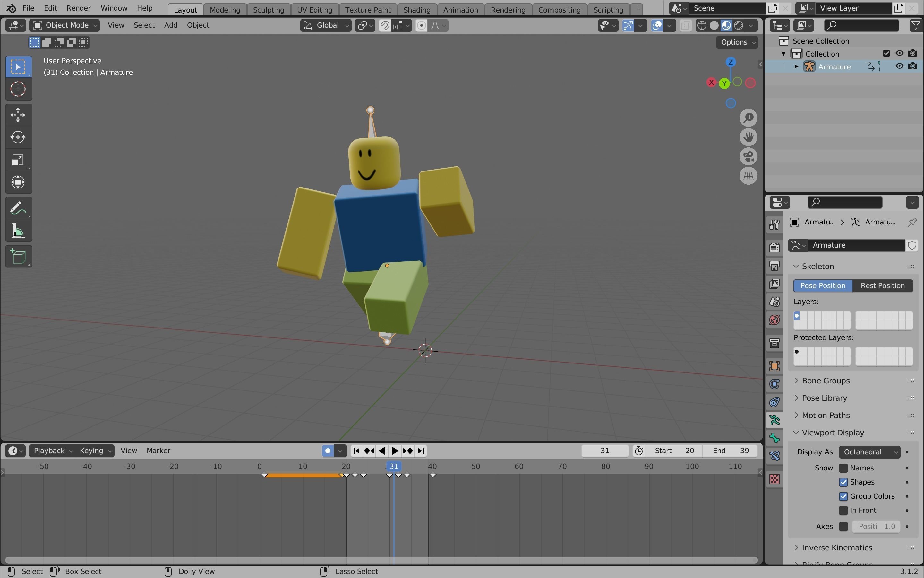924x578 pixels.
Task: Click the Axes Position slider
Action: (876, 526)
